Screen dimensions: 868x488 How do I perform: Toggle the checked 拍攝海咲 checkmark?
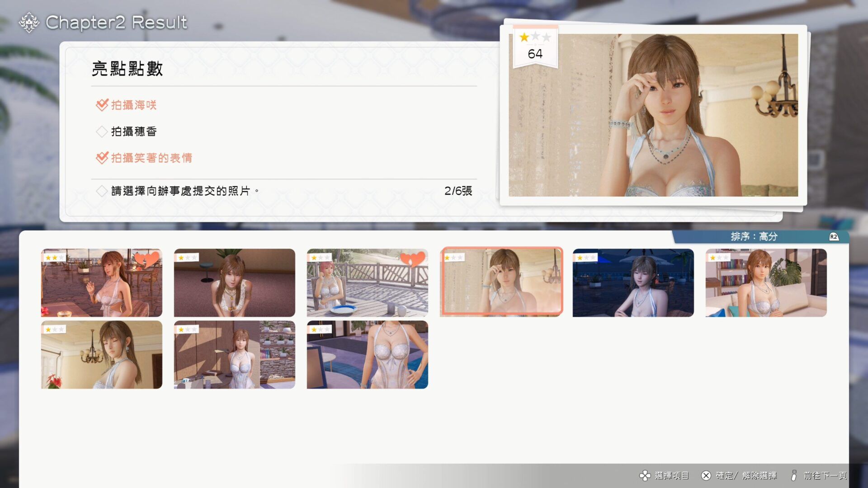(x=102, y=105)
